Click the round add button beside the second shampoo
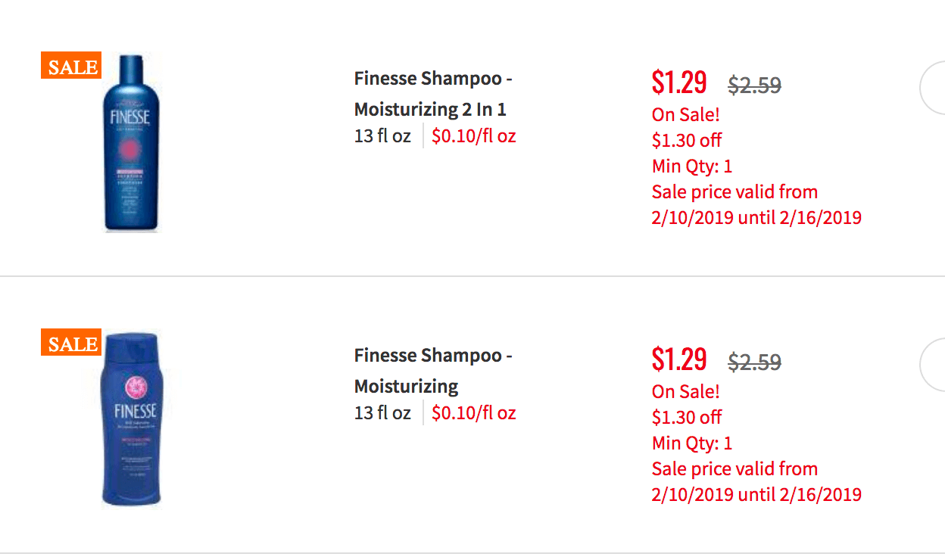The image size is (945, 560). pyautogui.click(x=932, y=366)
